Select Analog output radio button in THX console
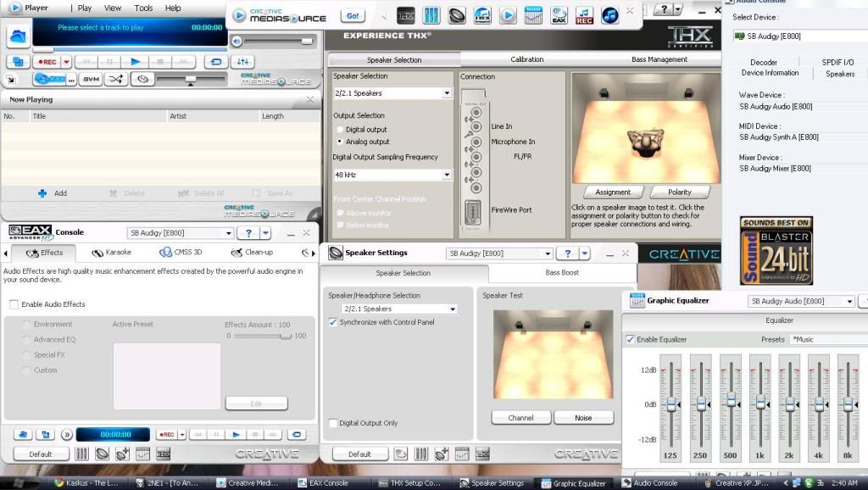868x490 pixels. pos(340,142)
